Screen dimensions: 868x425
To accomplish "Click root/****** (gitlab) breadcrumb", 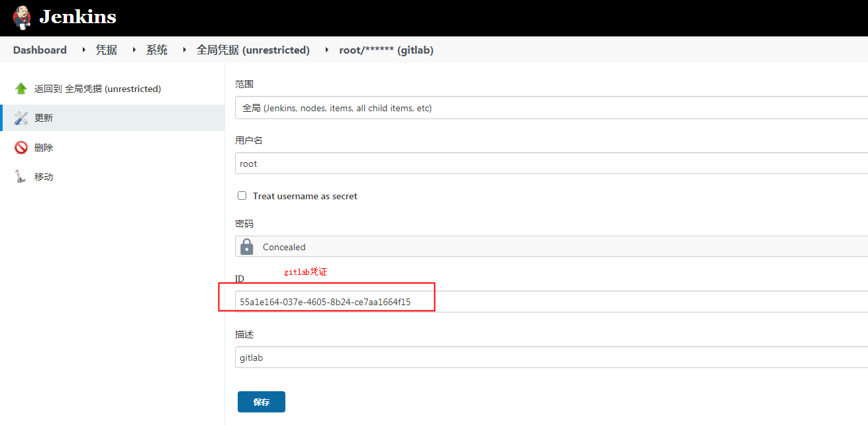I will (387, 50).
